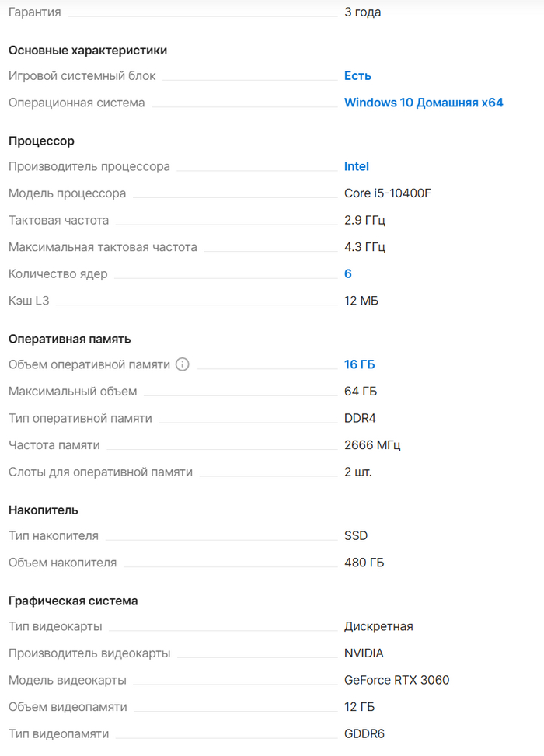
Task: Click the blue "6" cores link
Action: [x=348, y=273]
